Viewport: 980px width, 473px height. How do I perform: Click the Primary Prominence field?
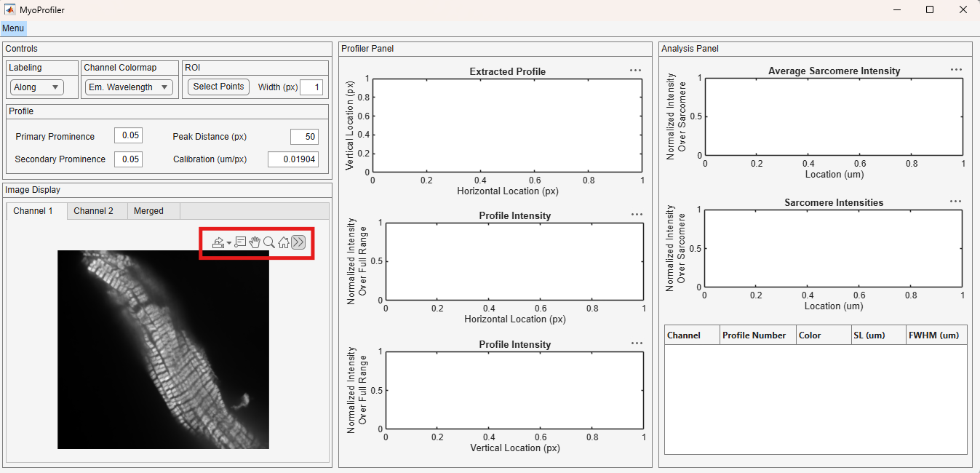pyautogui.click(x=128, y=136)
